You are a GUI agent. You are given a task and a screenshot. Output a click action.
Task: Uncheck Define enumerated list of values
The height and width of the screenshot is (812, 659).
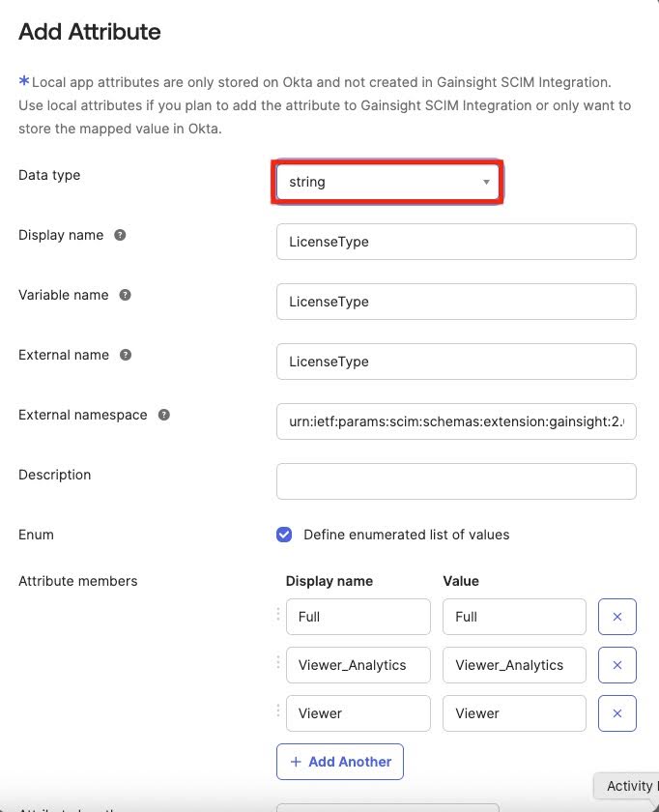pyautogui.click(x=284, y=535)
